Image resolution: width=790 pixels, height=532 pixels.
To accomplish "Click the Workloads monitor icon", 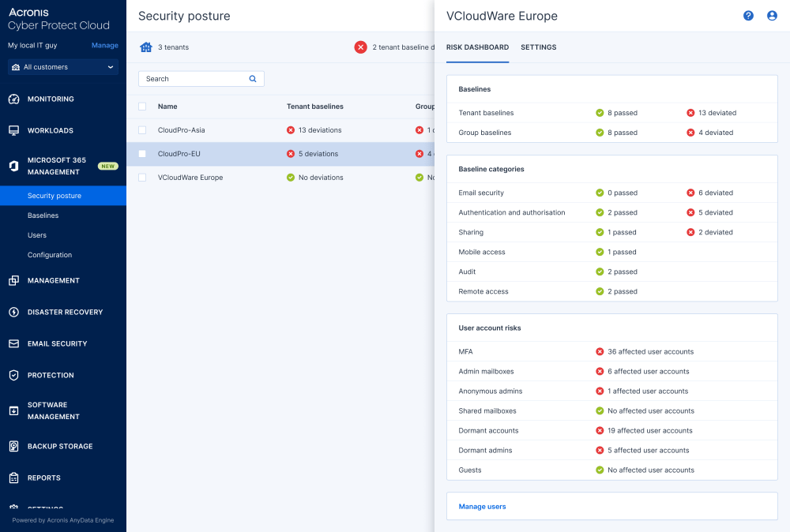I will click(x=13, y=131).
